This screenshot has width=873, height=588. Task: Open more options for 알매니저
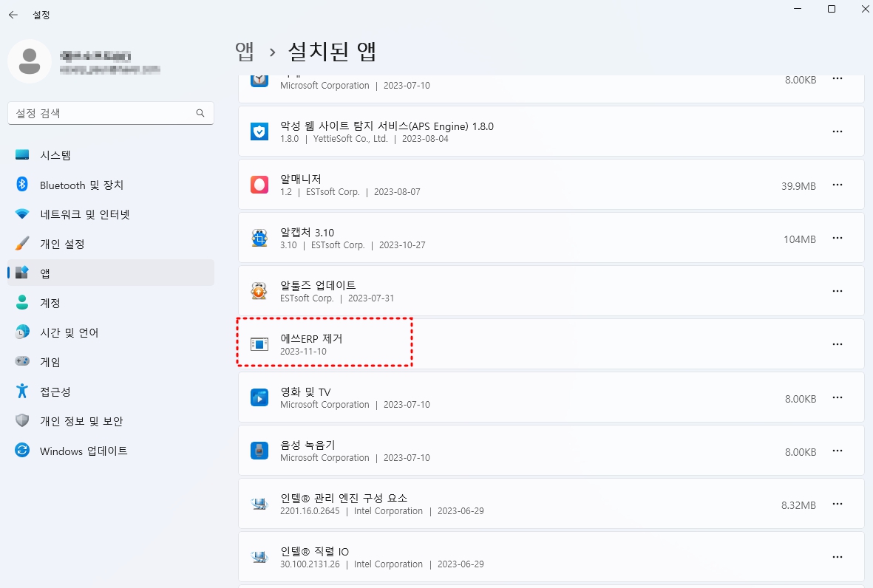pos(838,185)
